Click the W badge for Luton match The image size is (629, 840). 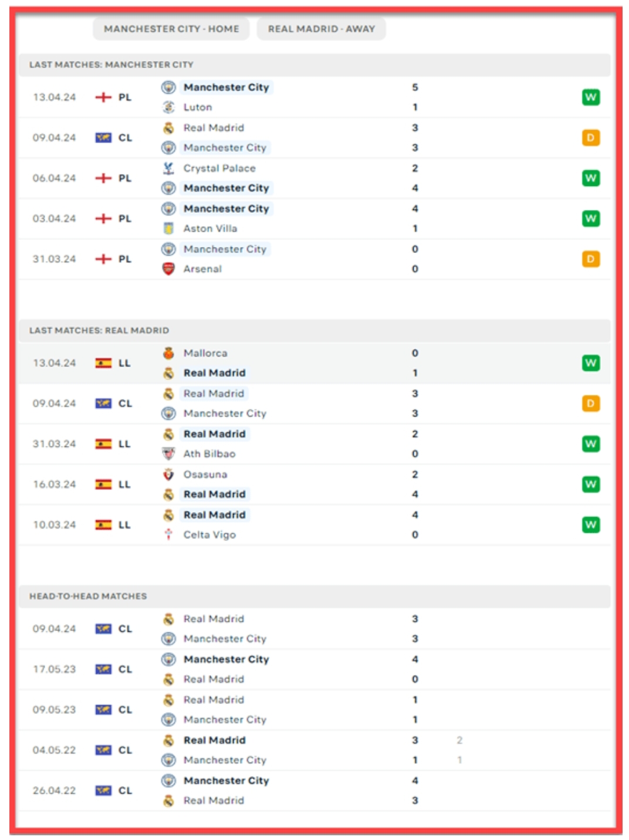coord(590,97)
